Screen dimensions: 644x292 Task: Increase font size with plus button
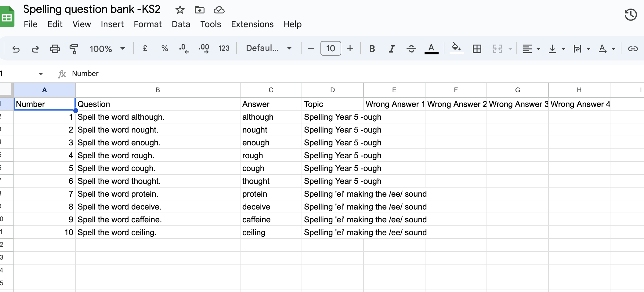click(350, 48)
